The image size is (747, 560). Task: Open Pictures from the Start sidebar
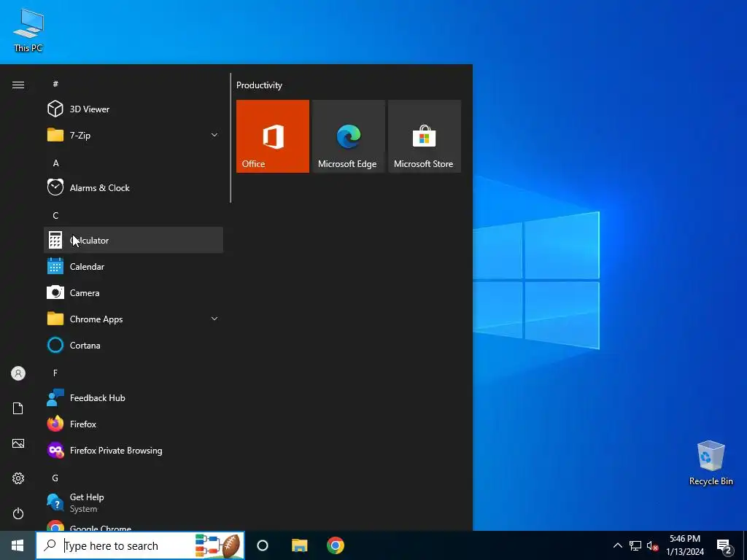(18, 443)
